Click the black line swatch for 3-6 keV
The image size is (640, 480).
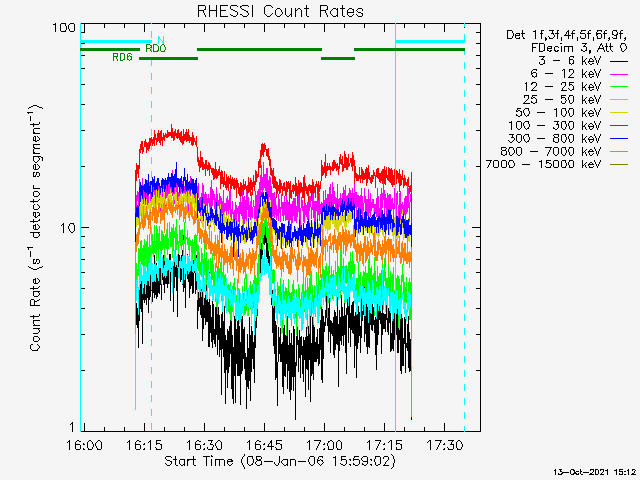pos(619,62)
